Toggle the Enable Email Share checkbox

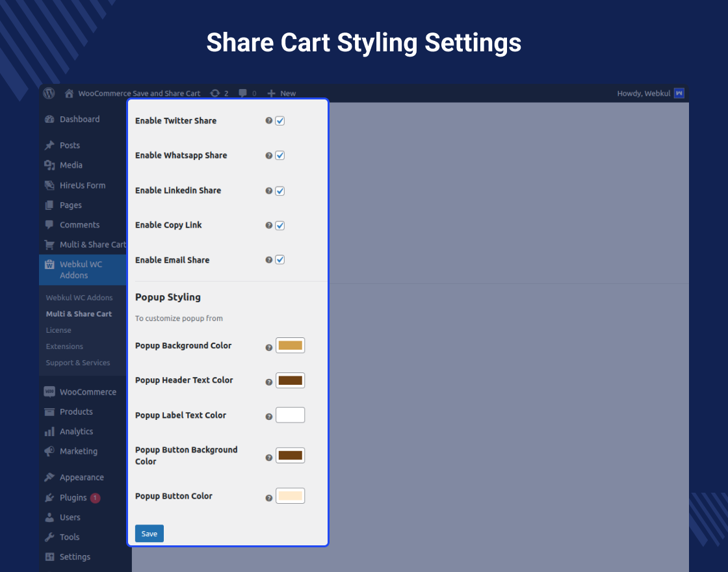pyautogui.click(x=280, y=260)
